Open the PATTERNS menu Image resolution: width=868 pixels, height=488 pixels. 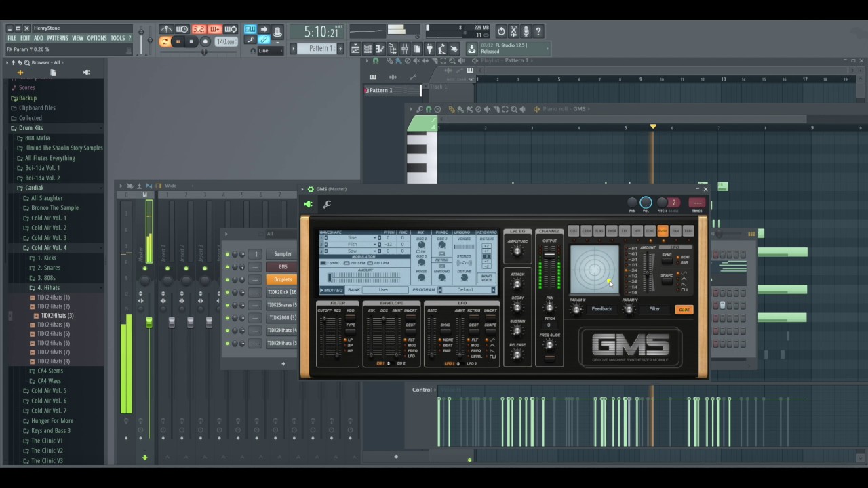point(58,39)
